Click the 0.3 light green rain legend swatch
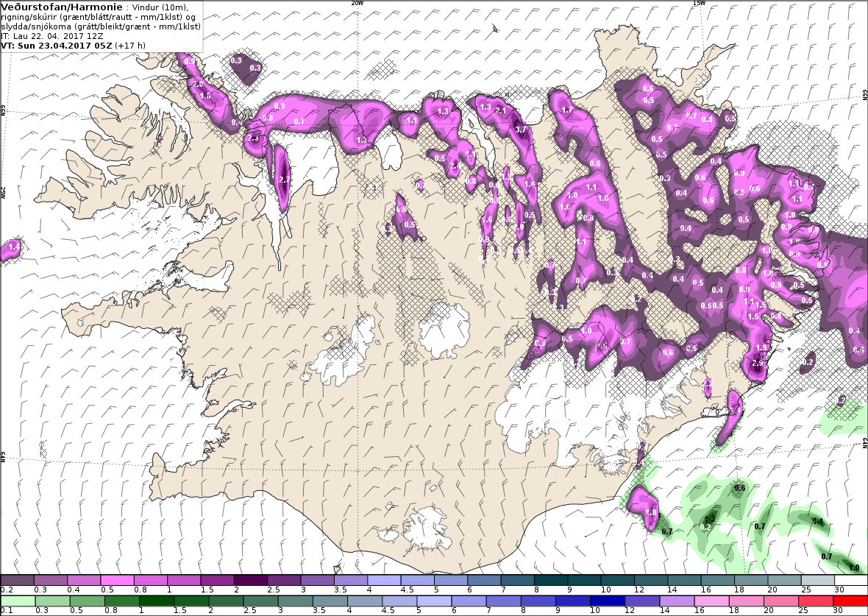 pyautogui.click(x=52, y=601)
